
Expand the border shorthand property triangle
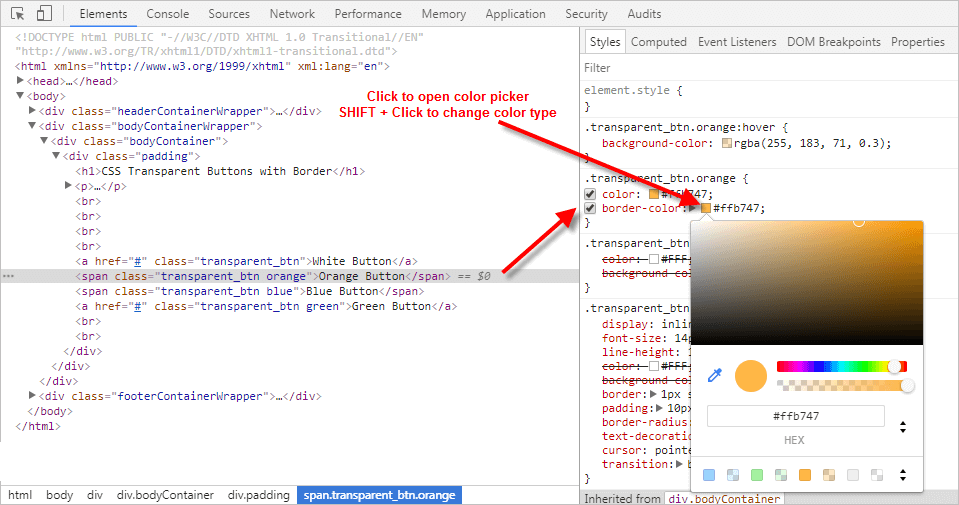(x=653, y=394)
